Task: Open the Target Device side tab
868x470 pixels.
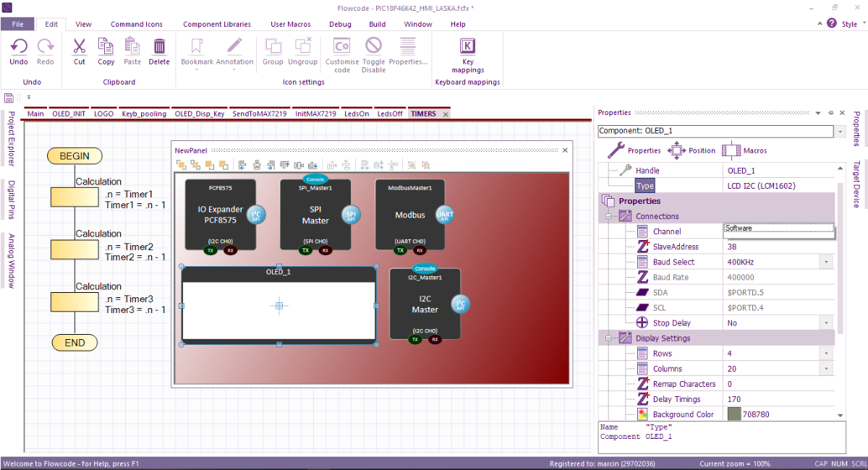Action: (x=856, y=184)
